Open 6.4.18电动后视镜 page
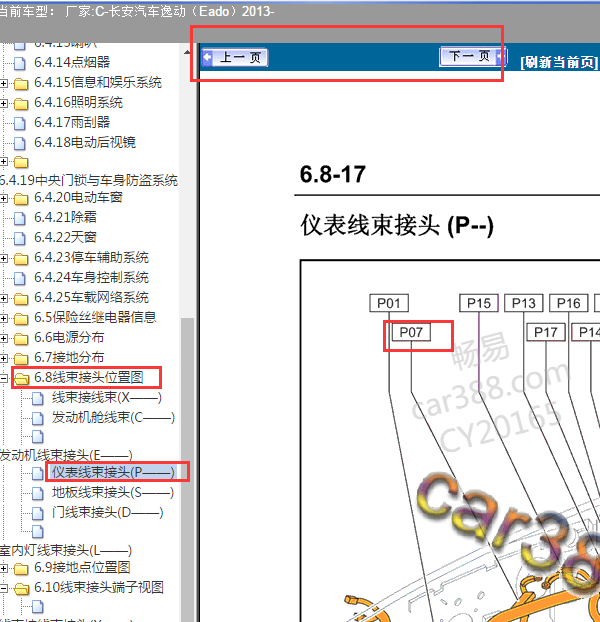600x622 pixels. 85,142
